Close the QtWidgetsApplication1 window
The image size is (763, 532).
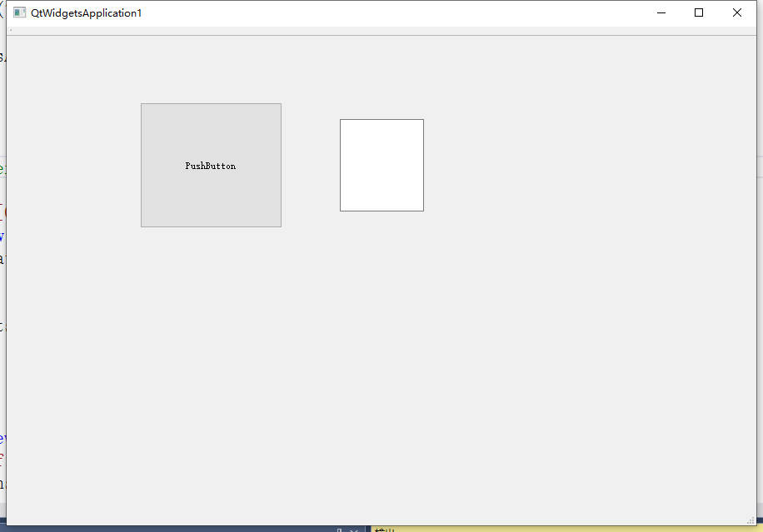pos(736,12)
